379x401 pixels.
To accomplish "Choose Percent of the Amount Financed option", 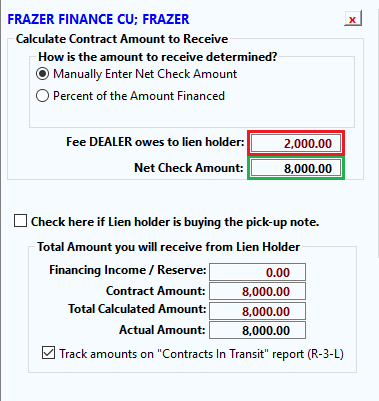I will tap(42, 96).
